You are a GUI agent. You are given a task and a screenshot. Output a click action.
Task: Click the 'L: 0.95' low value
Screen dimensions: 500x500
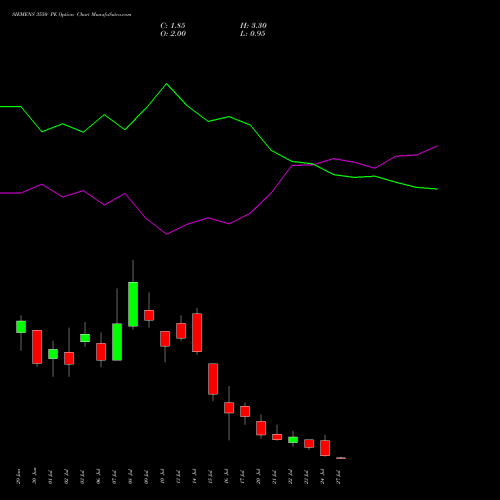pyautogui.click(x=253, y=34)
